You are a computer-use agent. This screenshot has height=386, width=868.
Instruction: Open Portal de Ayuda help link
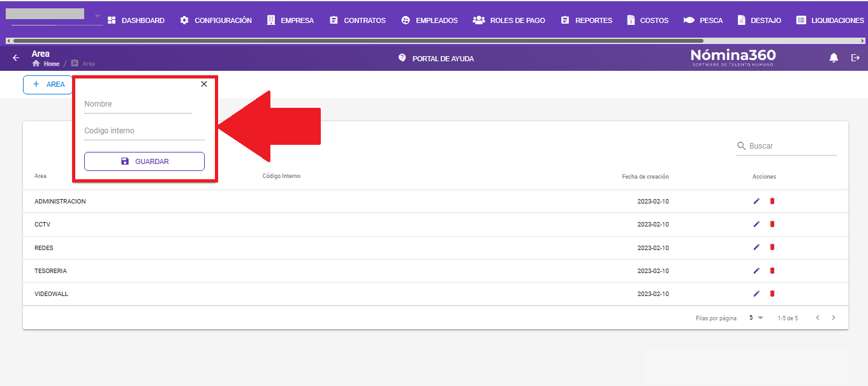pyautogui.click(x=436, y=58)
